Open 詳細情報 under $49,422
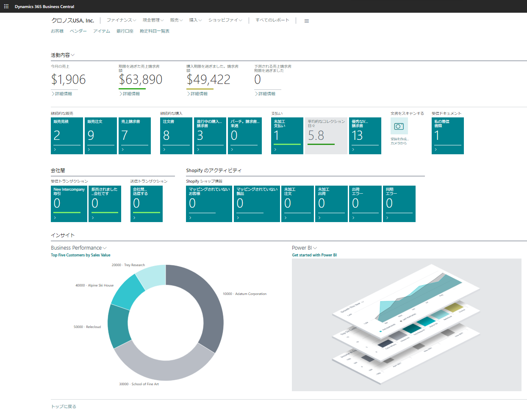This screenshot has height=420, width=527. [197, 94]
